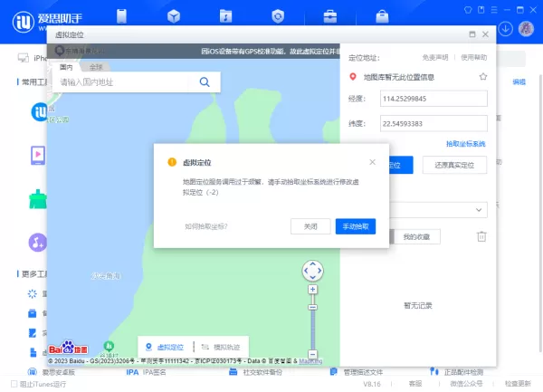Viewport: 543px width, 392px height.
Task: Open the device (phone) tab icon
Action: point(121,16)
